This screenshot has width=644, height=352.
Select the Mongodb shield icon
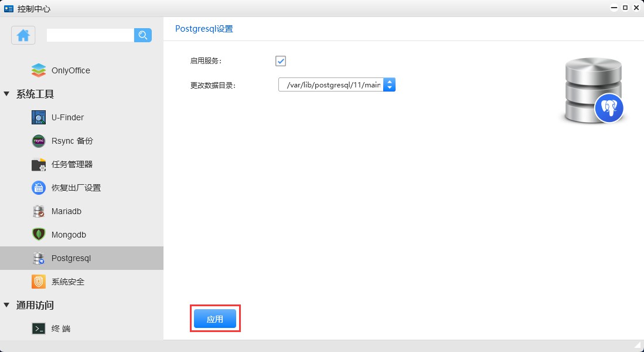point(38,235)
